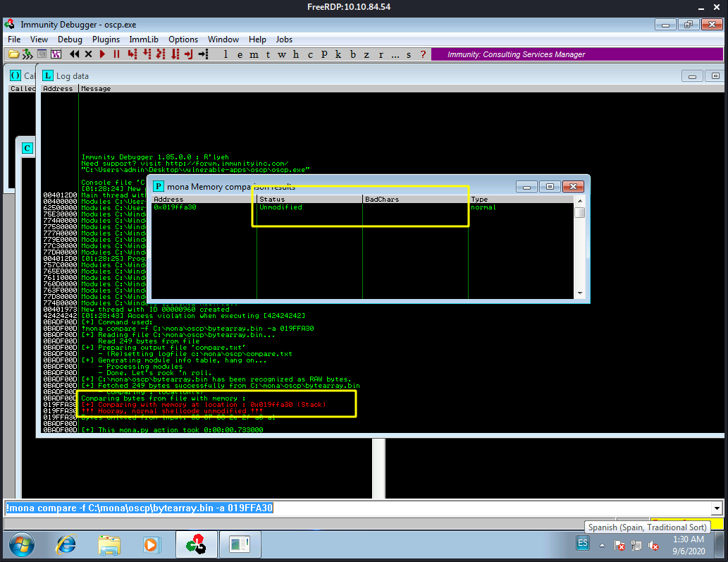Open the command history dropdown arrow
The height and width of the screenshot is (562, 728).
coord(717,508)
